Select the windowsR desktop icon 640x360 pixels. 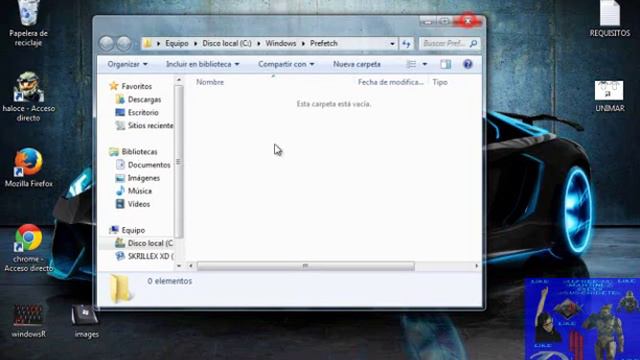pyautogui.click(x=28, y=321)
